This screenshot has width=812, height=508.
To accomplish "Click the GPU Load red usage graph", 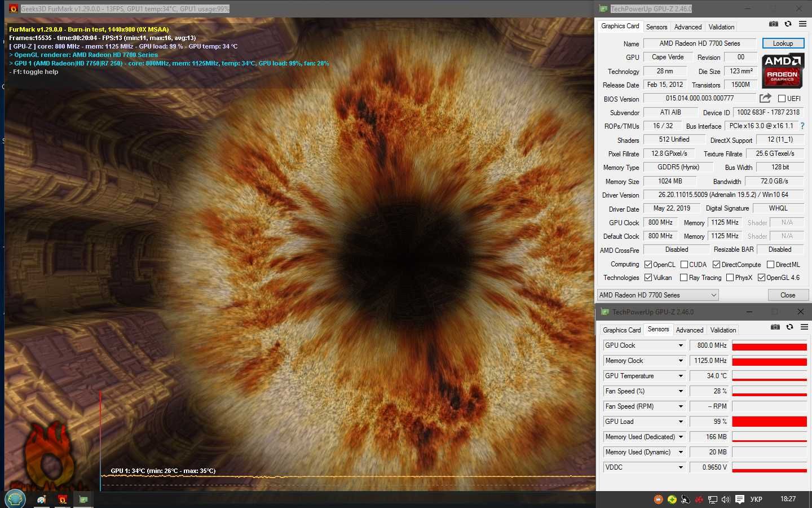I will pos(769,422).
